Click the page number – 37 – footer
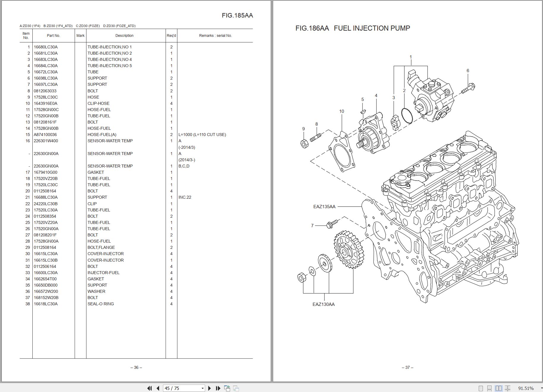543x392 pixels. click(x=408, y=367)
